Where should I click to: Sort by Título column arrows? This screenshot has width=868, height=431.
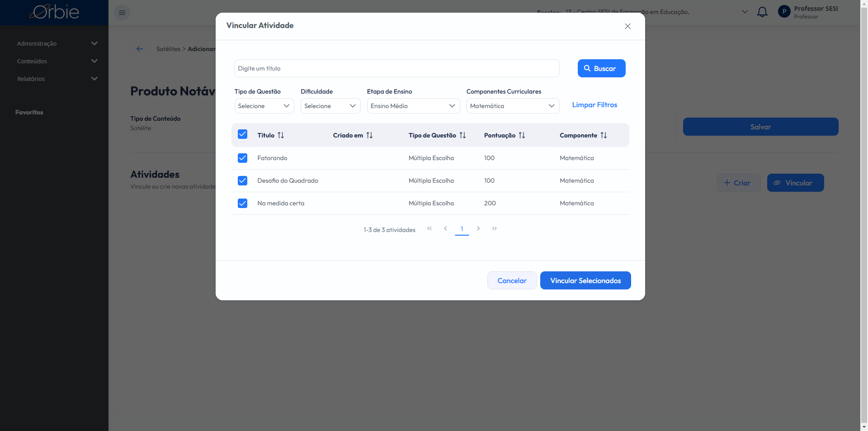click(281, 135)
